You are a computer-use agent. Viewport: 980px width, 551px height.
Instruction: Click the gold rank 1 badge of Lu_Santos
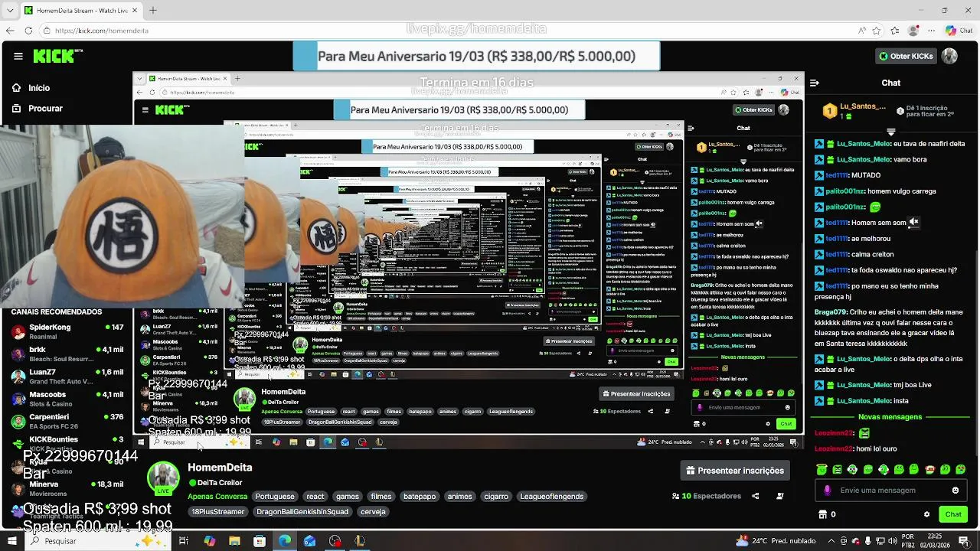829,111
